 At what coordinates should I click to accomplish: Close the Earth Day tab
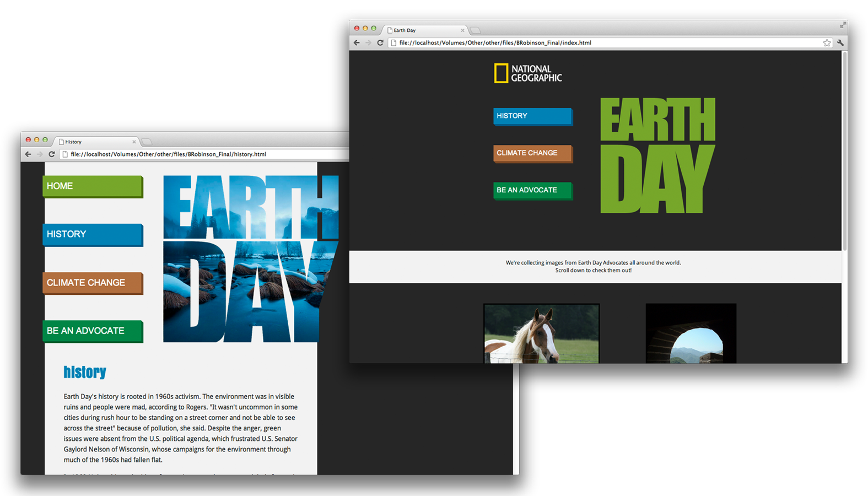pyautogui.click(x=462, y=30)
